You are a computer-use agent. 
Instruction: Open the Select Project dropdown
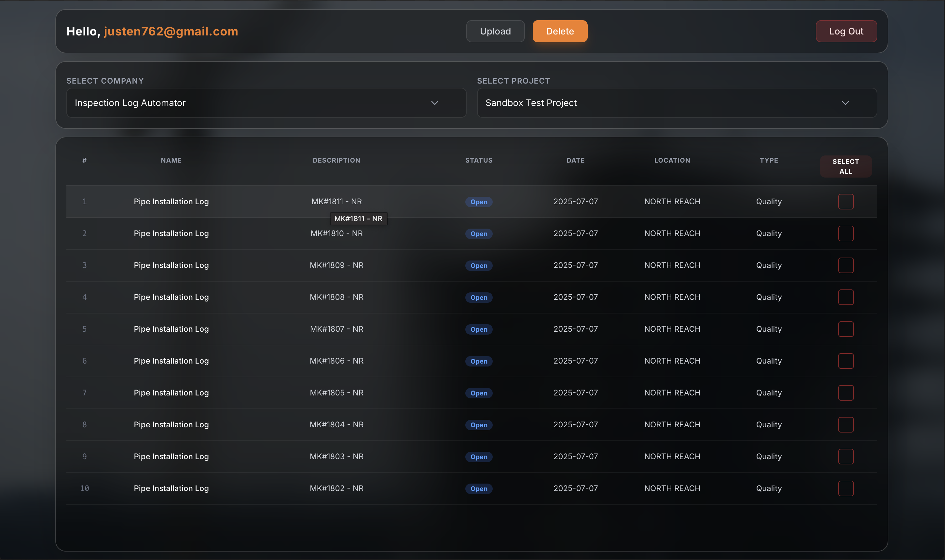tap(677, 103)
